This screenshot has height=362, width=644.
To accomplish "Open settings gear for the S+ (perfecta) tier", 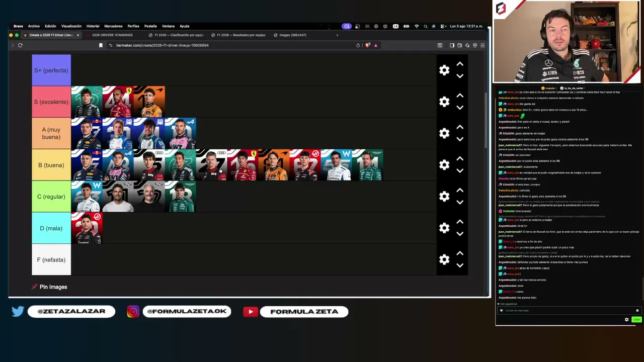I will click(x=444, y=70).
